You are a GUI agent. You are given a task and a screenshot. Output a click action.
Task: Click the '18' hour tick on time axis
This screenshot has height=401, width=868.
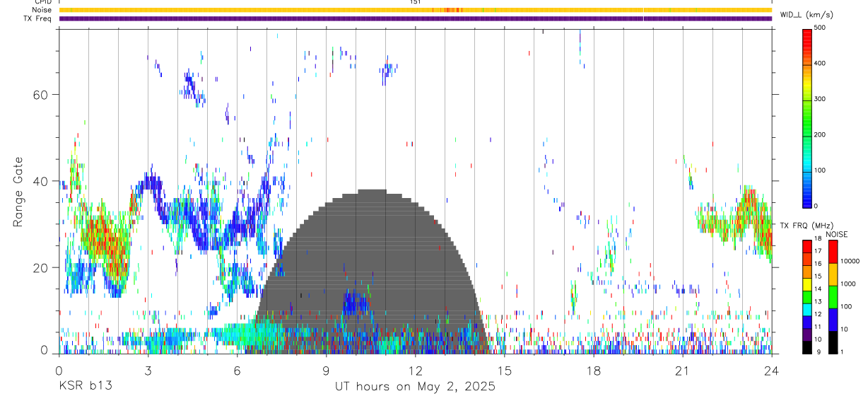[x=593, y=370]
